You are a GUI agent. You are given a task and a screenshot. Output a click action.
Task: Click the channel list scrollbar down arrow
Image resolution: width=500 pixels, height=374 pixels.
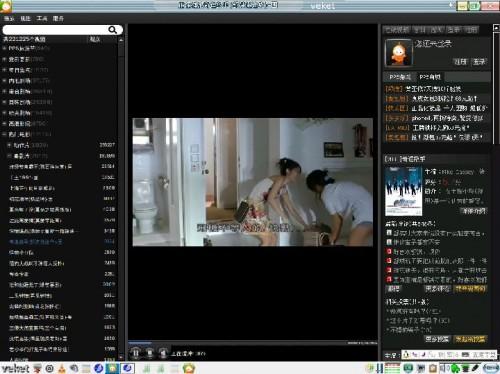point(121,357)
